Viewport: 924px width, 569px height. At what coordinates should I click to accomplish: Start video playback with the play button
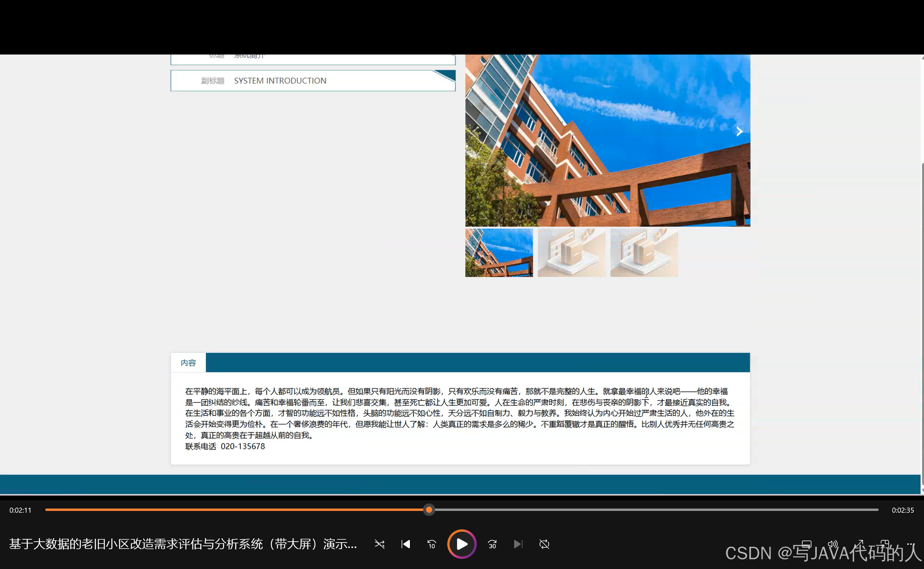tap(462, 544)
